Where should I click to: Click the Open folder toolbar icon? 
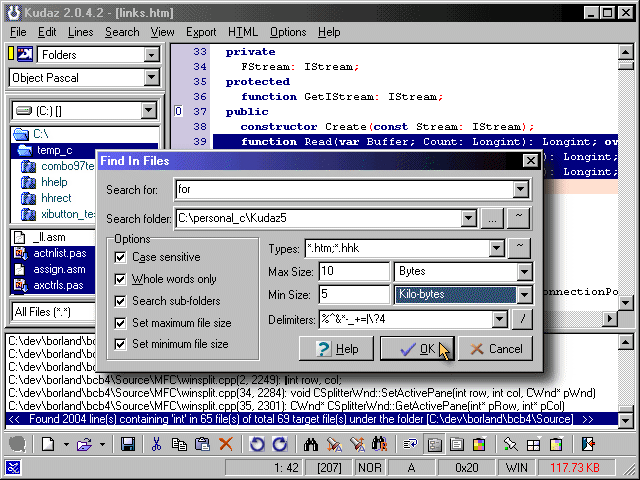(x=84, y=444)
